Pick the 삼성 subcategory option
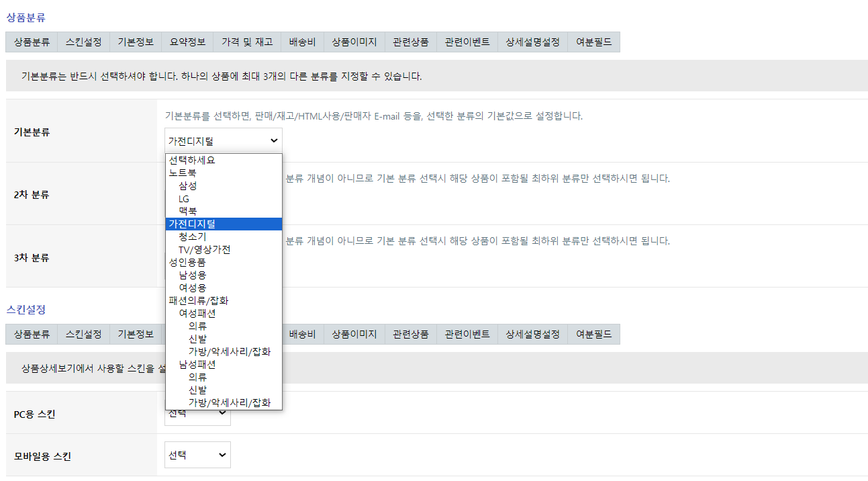 (188, 185)
